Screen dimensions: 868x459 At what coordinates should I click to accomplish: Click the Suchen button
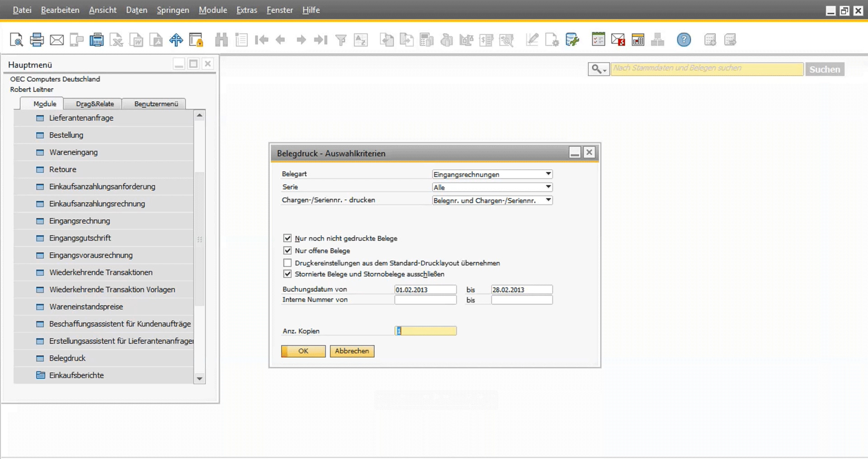pyautogui.click(x=825, y=69)
